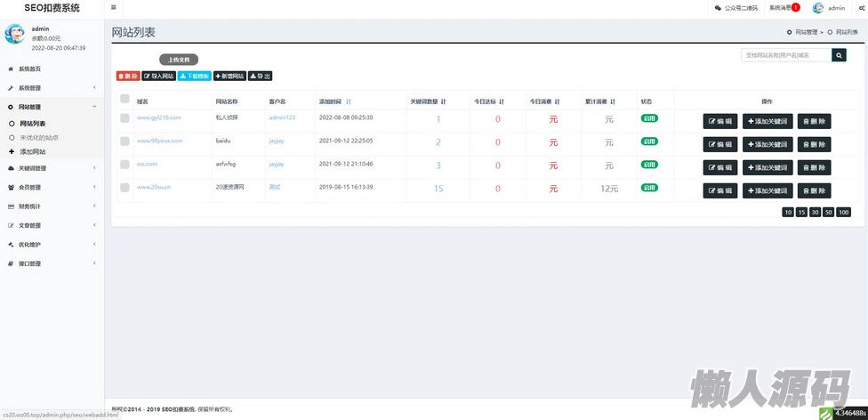Open the settings gears icon in the top right
The height and width of the screenshot is (420, 868).
(x=862, y=8)
